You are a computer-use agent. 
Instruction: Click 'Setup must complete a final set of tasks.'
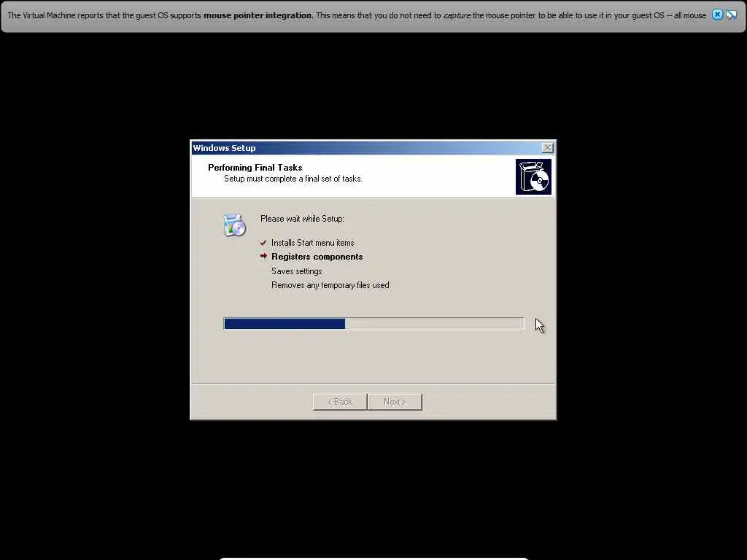coord(293,179)
